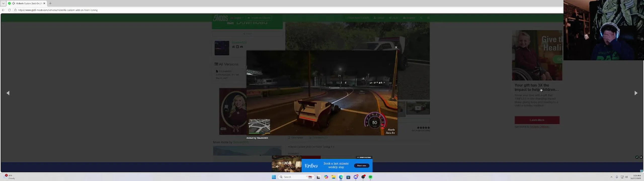The image size is (644, 181).
Task: Open the tab search dropdown arrow
Action: coord(3,3)
